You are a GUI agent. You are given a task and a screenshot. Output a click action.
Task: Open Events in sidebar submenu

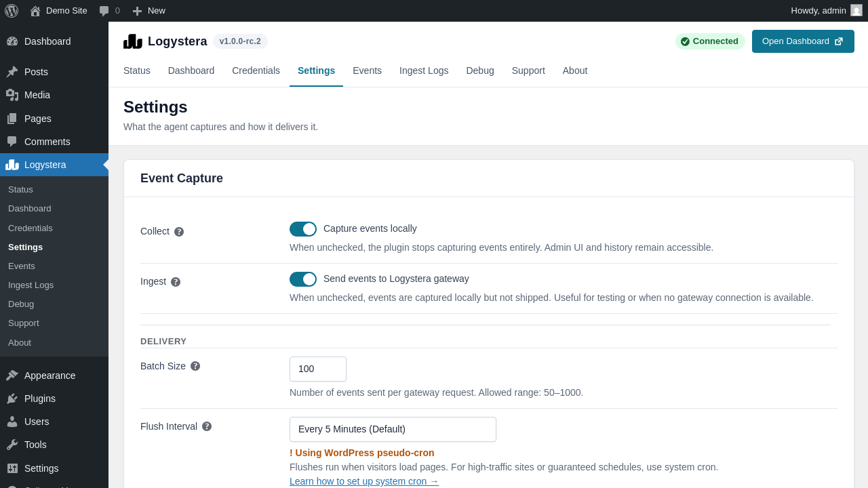click(54, 266)
